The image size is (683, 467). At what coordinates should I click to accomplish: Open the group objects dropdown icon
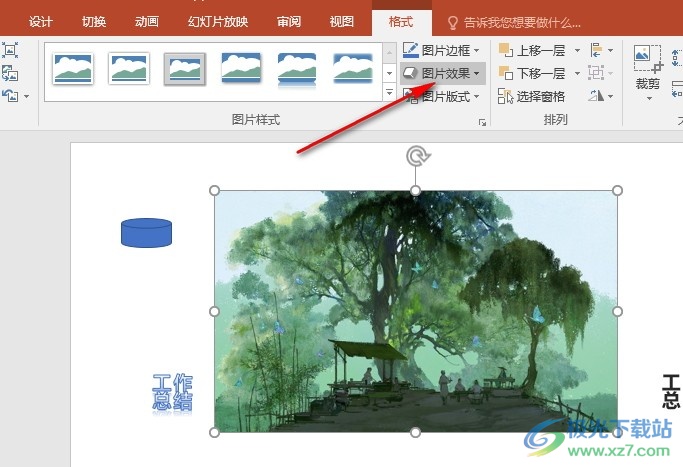(602, 73)
